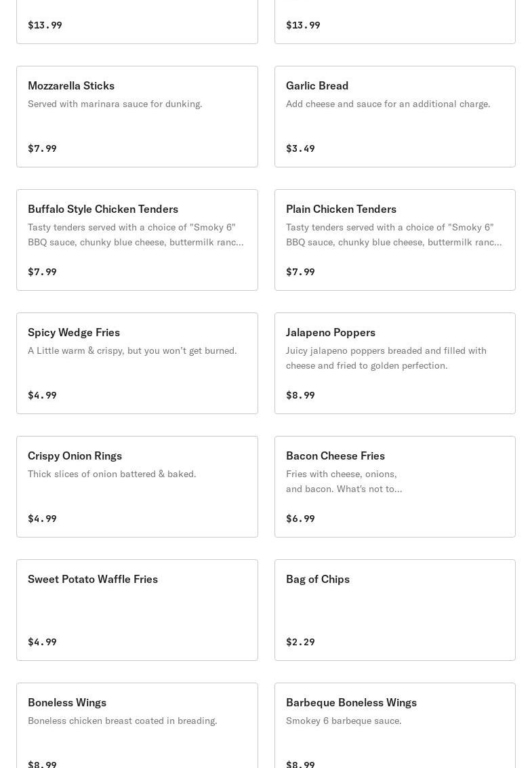Open the Mozzarella Sticks menu item
Screen dimensions: 532x768
(x=137, y=117)
